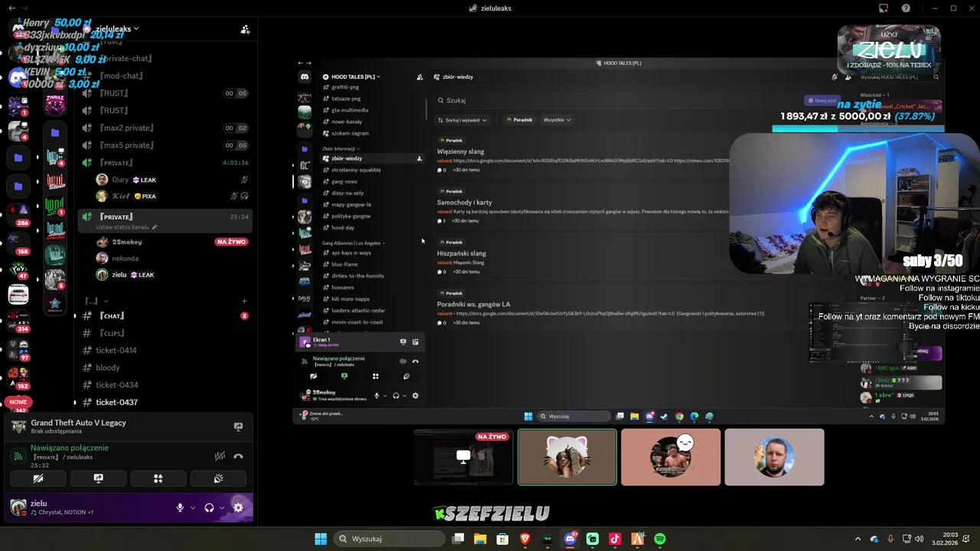Click Wyszukaj search box on taskbar
Screen dimensions: 980x551
pyautogui.click(x=388, y=539)
